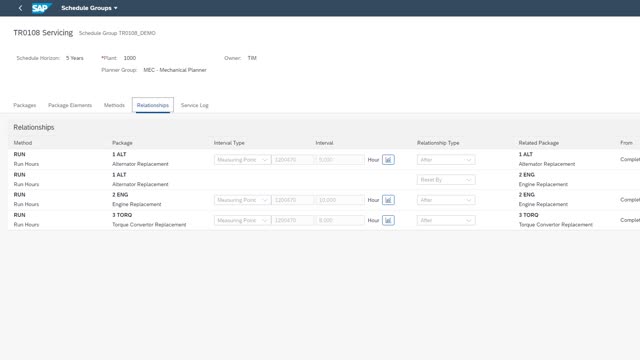Click Related Package 3 TORQ cell
The height and width of the screenshot is (360, 640).
point(556,220)
